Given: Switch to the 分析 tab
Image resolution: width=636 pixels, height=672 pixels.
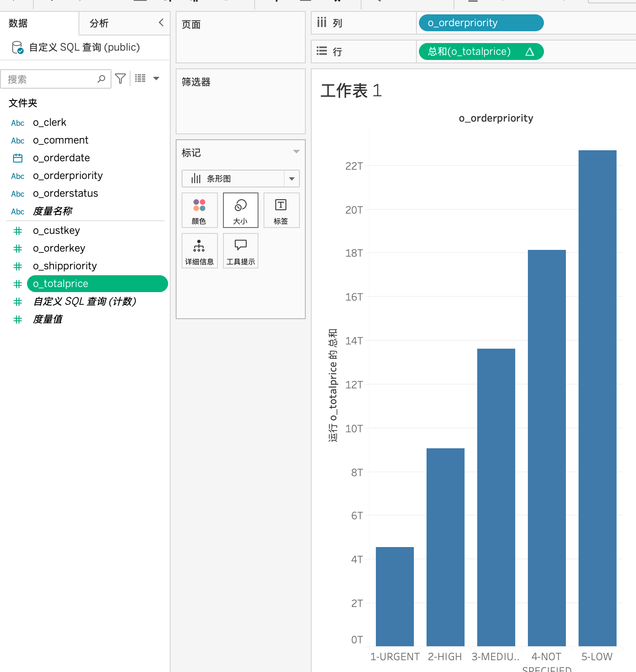Looking at the screenshot, I should (x=99, y=24).
